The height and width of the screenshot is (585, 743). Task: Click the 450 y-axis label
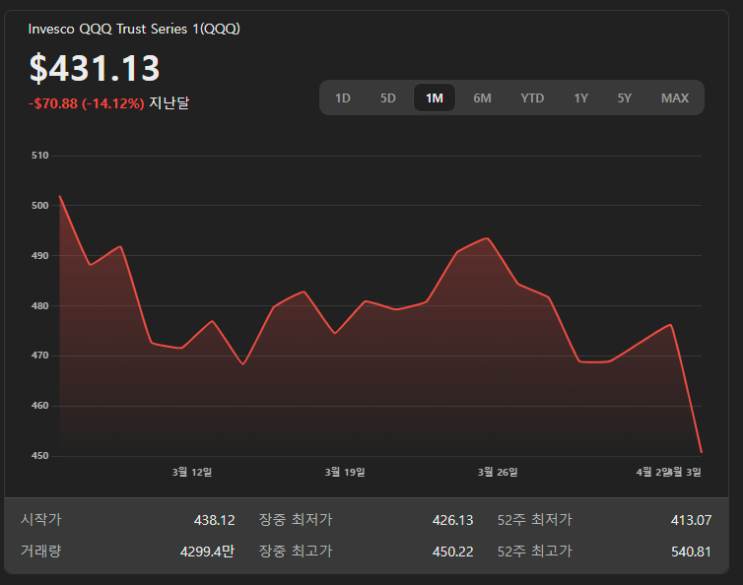coord(40,456)
